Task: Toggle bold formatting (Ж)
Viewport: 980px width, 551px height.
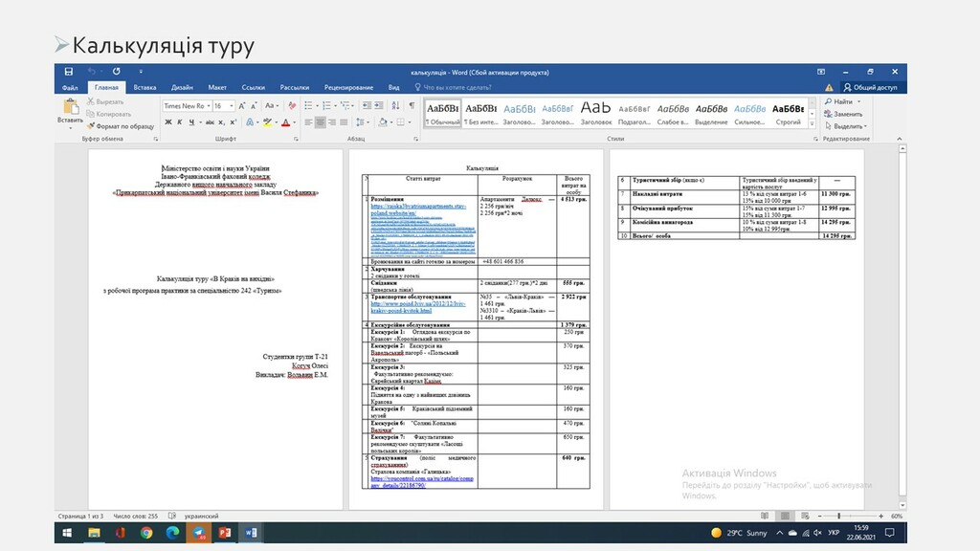Action: coord(167,122)
